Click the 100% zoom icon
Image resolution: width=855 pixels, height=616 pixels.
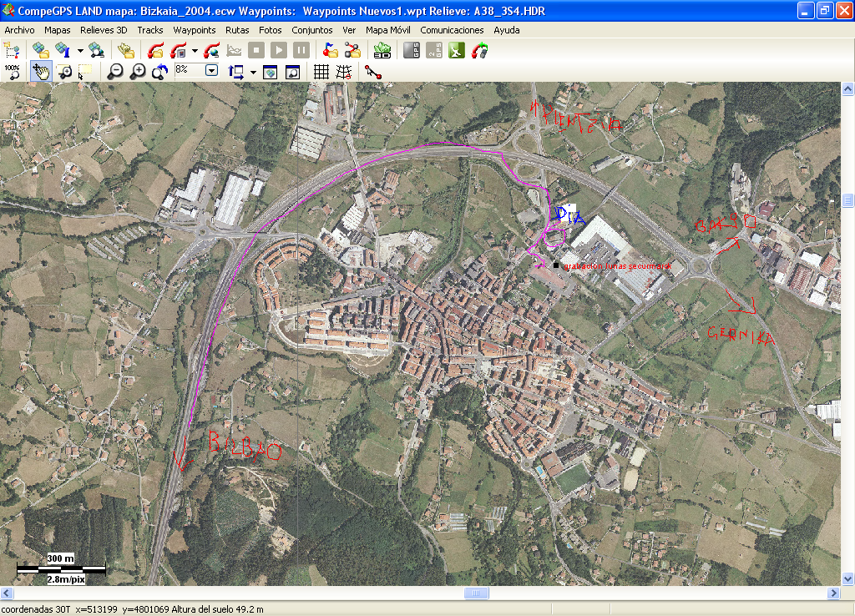(x=13, y=72)
